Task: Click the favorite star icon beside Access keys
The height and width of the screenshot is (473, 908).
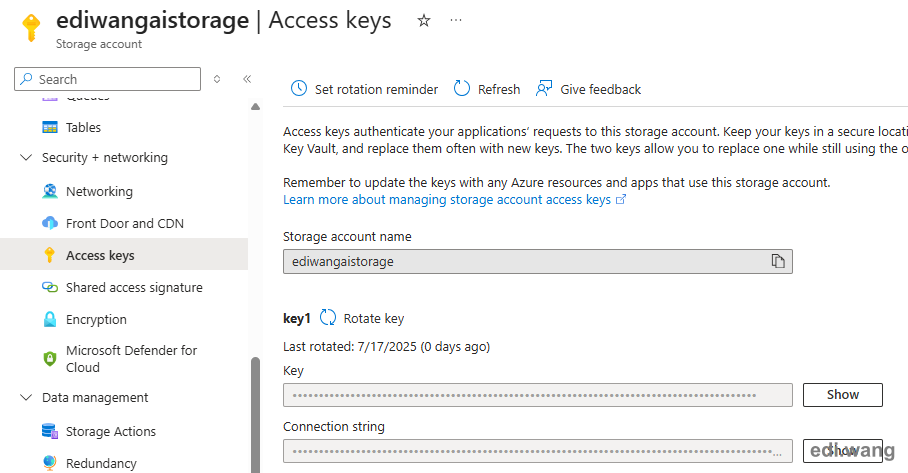Action: pos(424,21)
